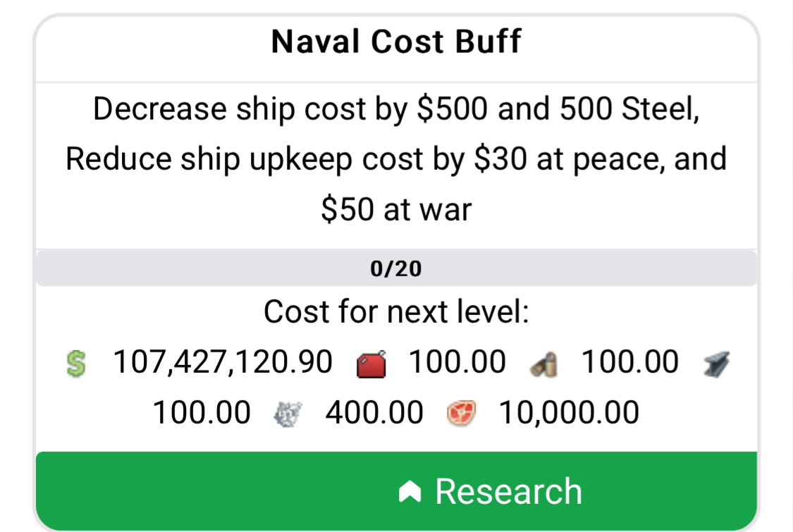Image resolution: width=793 pixels, height=532 pixels.
Task: Click the green dollar money icon
Action: coord(76,364)
